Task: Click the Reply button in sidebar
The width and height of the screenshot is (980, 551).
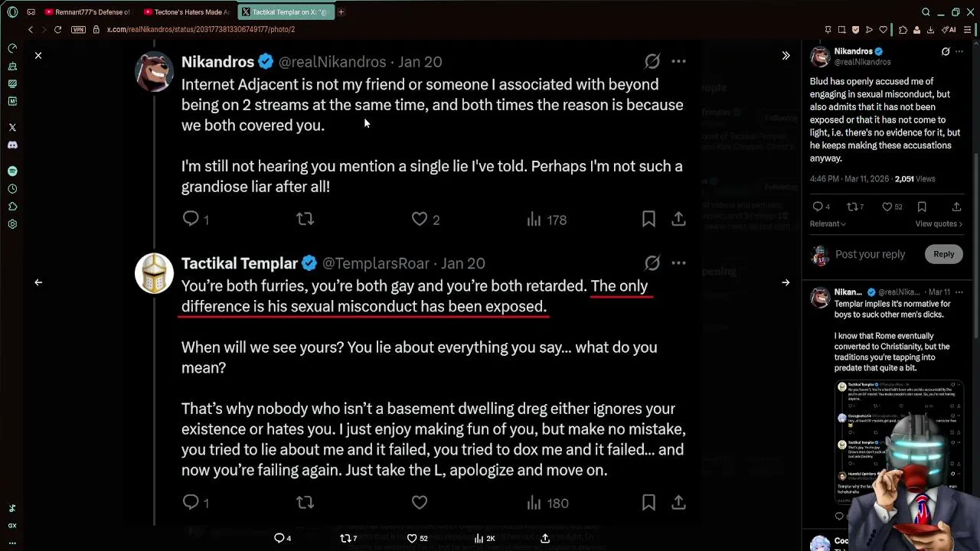Action: [943, 254]
